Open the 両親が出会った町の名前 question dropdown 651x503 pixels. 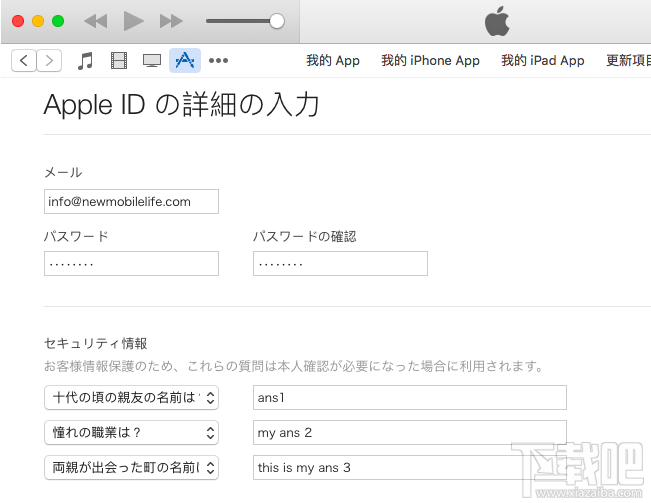131,468
